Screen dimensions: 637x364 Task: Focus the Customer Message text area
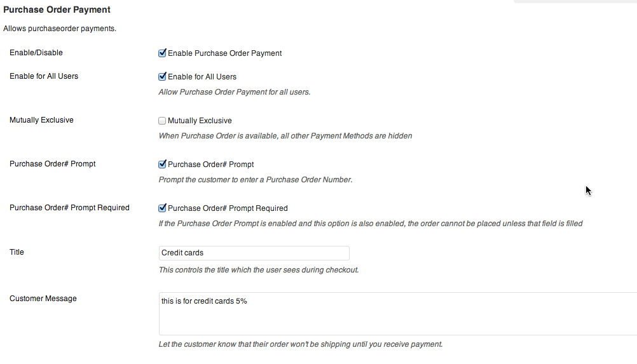(397, 314)
